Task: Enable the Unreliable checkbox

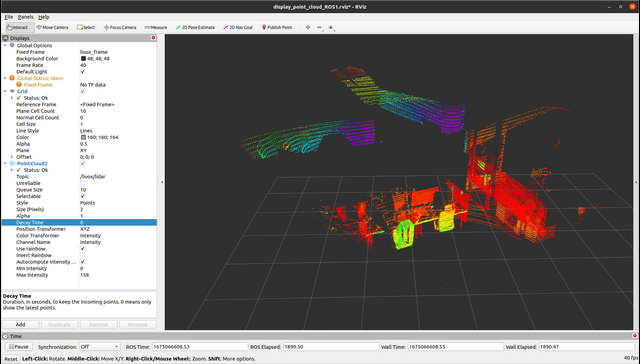Action: click(82, 183)
